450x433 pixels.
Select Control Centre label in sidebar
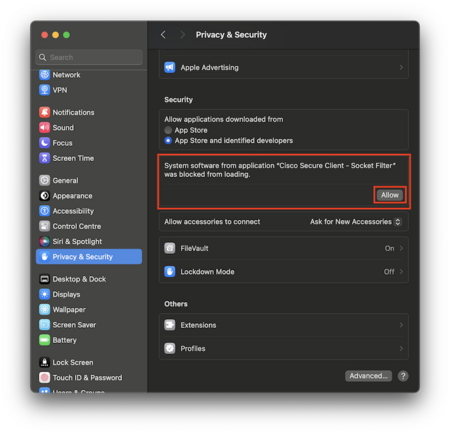pyautogui.click(x=77, y=226)
